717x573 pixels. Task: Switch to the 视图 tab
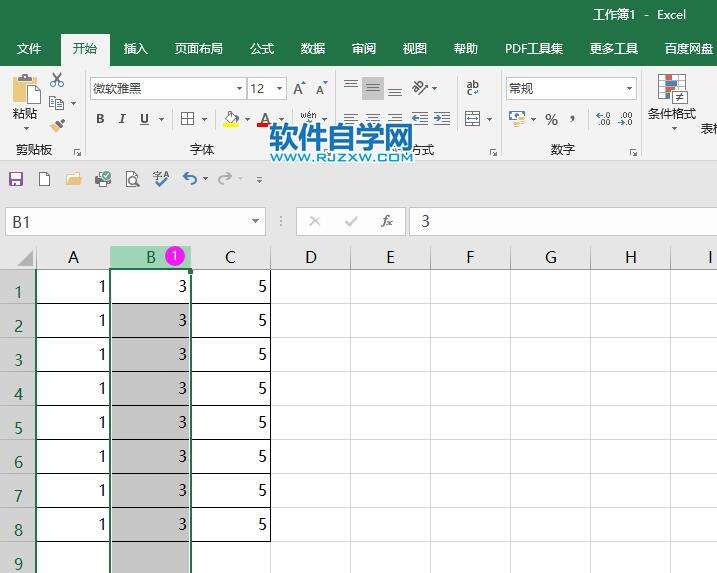pyautogui.click(x=415, y=48)
